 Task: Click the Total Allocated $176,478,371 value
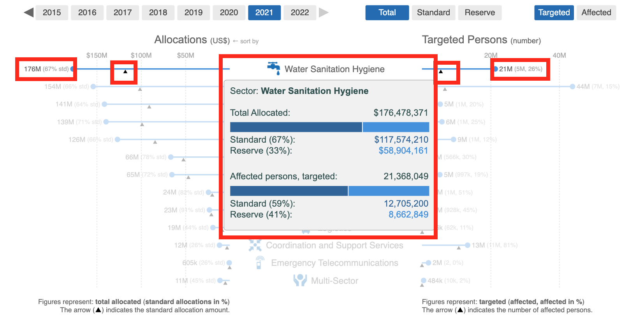point(401,113)
